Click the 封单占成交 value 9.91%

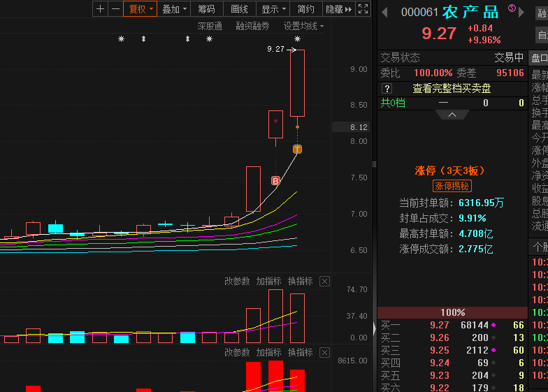[473, 218]
